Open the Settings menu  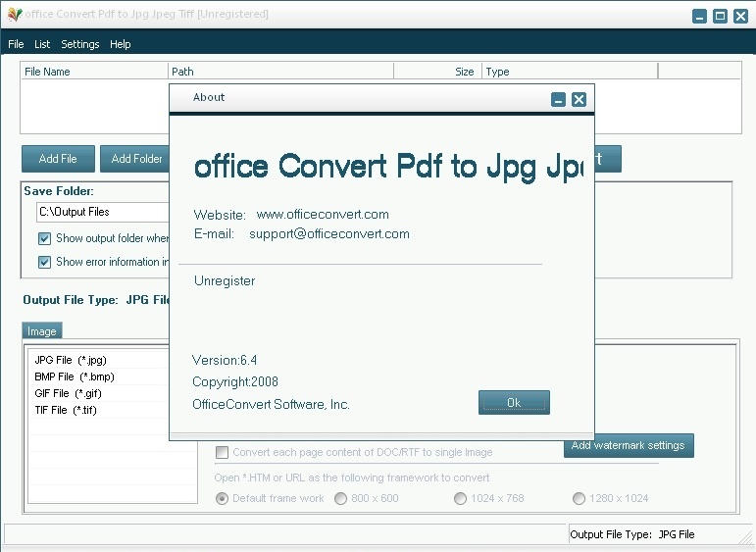80,44
